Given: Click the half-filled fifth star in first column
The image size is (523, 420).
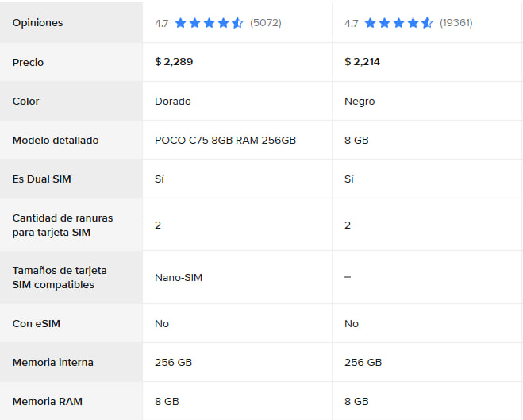Looking at the screenshot, I should 237,23.
